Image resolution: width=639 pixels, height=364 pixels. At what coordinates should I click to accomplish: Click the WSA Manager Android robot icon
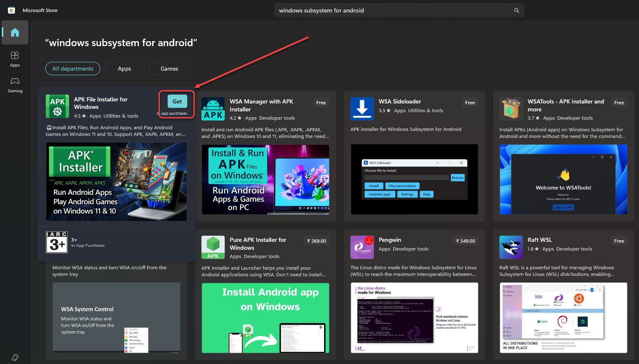click(213, 108)
